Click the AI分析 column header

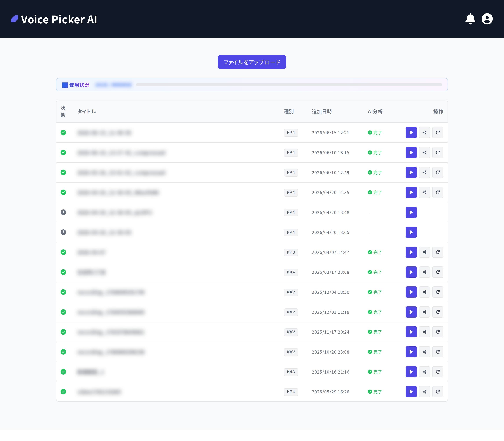(x=375, y=112)
